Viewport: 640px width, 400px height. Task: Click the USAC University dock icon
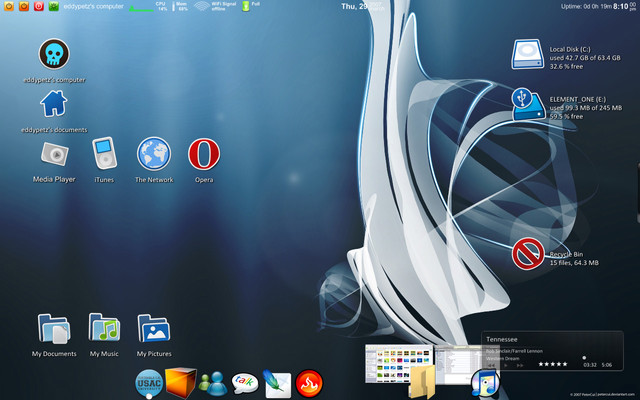click(x=149, y=384)
